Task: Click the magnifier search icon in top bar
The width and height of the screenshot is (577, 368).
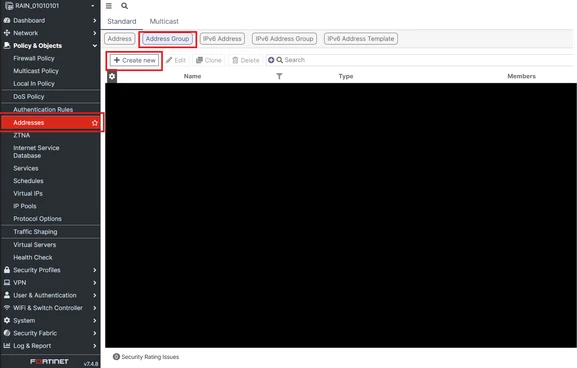Action: (x=124, y=6)
